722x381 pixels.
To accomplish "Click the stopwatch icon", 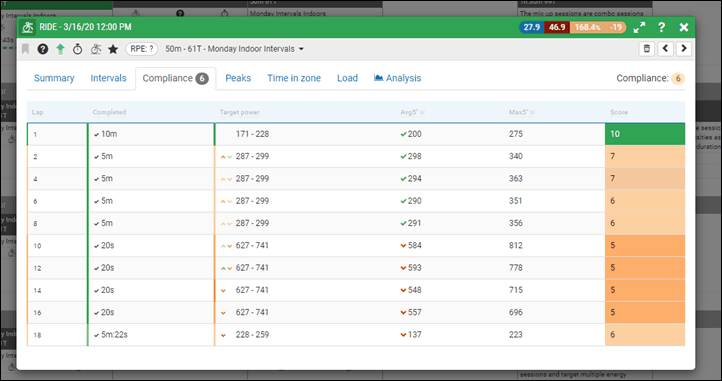I will [x=77, y=49].
